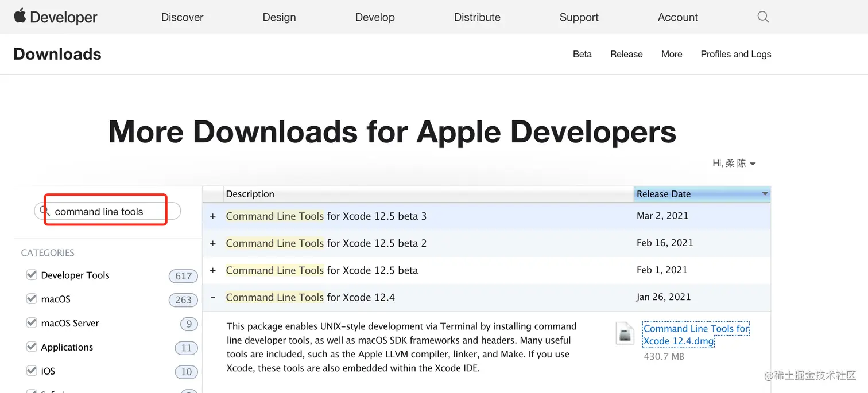Open the Develop menu
Viewport: 868px width, 393px height.
(x=375, y=17)
